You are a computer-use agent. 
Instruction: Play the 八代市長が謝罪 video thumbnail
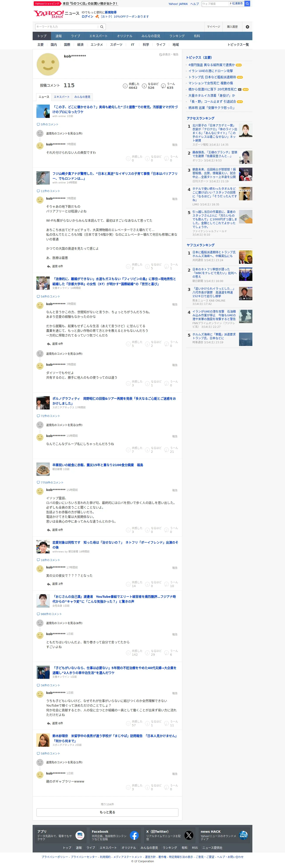[245, 294]
